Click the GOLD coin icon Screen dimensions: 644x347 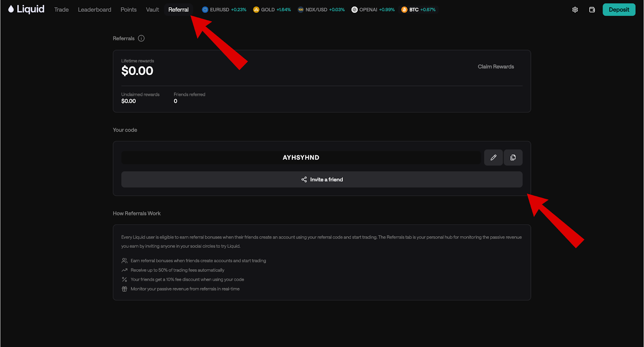coord(256,10)
